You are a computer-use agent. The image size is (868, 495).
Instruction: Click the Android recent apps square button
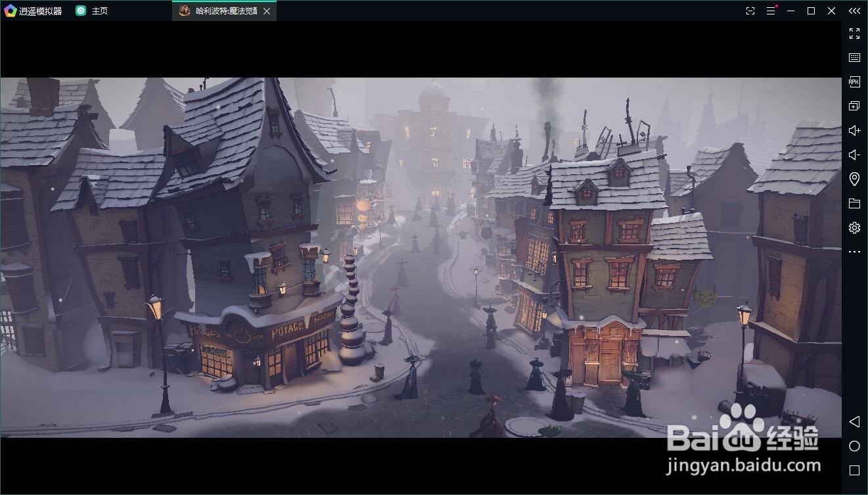(854, 470)
